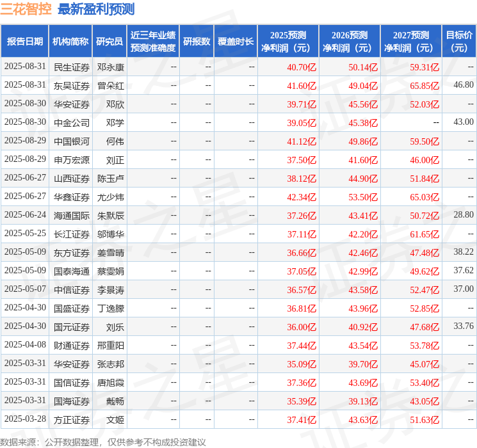Click the 65.85亿 forecast value

point(424,86)
